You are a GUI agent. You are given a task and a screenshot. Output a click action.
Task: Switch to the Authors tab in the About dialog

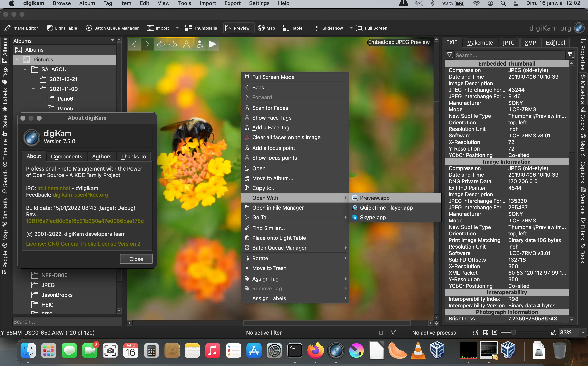(102, 156)
